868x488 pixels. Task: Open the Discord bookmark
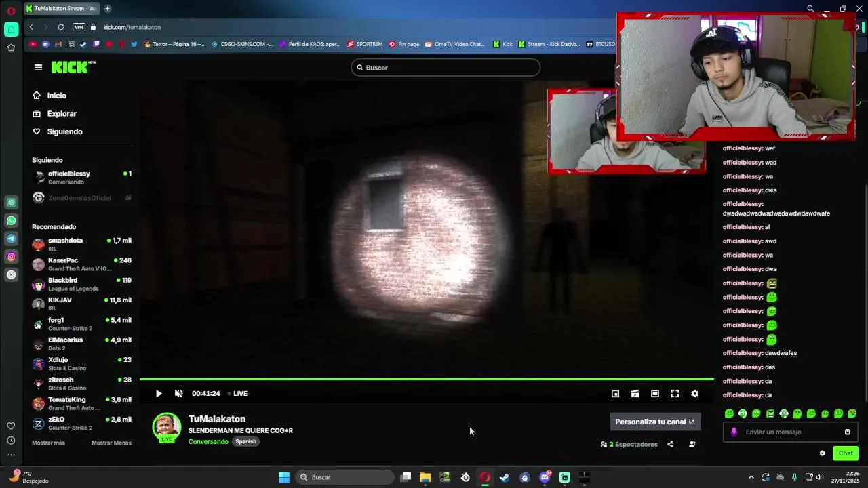(x=45, y=44)
